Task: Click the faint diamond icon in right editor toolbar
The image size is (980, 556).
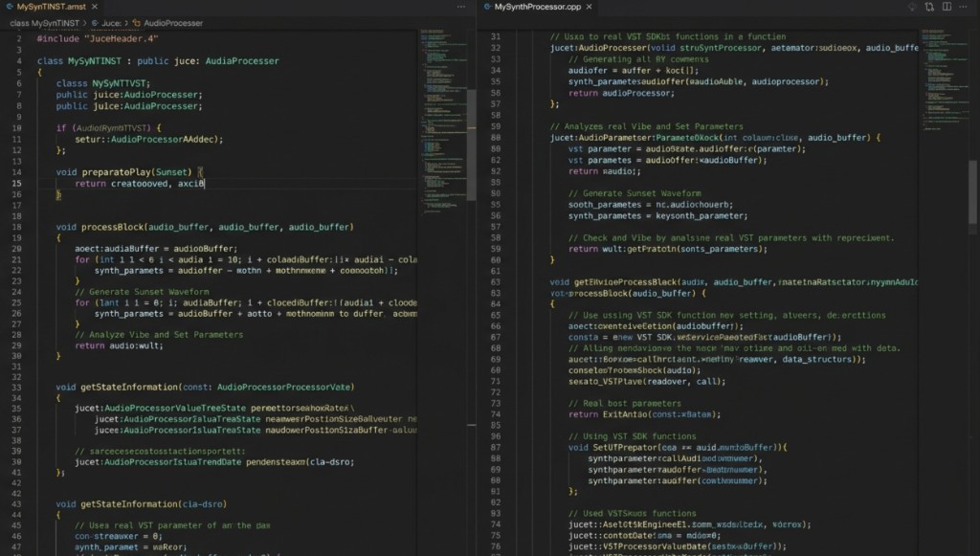Action: tap(912, 7)
